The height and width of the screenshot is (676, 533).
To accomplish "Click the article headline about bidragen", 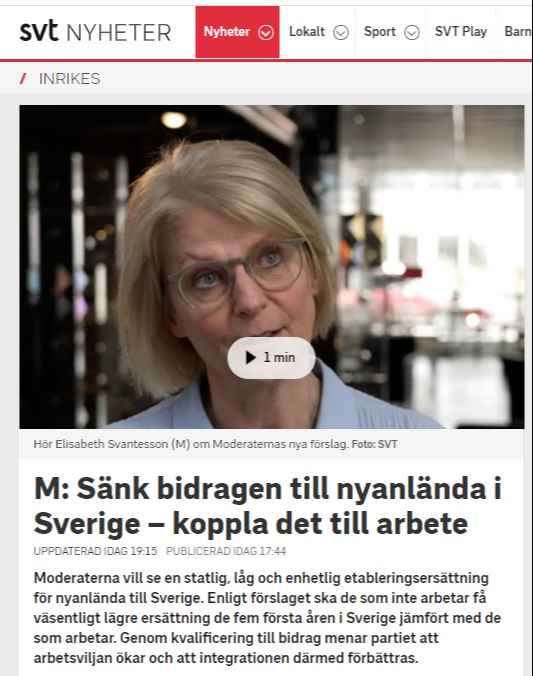I will pyautogui.click(x=268, y=507).
